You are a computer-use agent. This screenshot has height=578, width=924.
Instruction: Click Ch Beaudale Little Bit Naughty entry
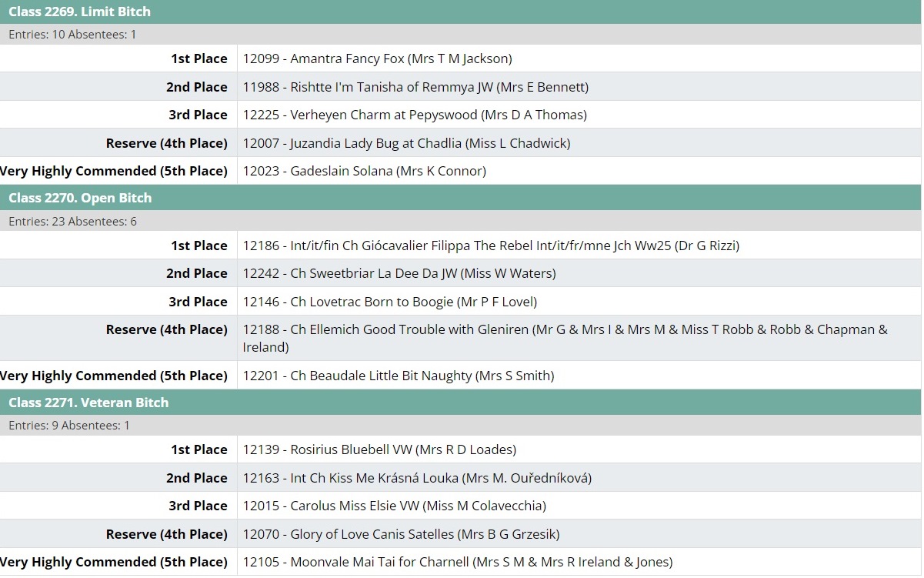click(398, 376)
